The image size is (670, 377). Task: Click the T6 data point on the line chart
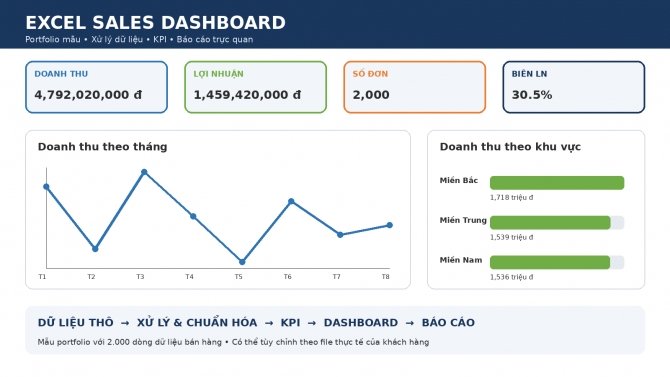click(x=291, y=201)
